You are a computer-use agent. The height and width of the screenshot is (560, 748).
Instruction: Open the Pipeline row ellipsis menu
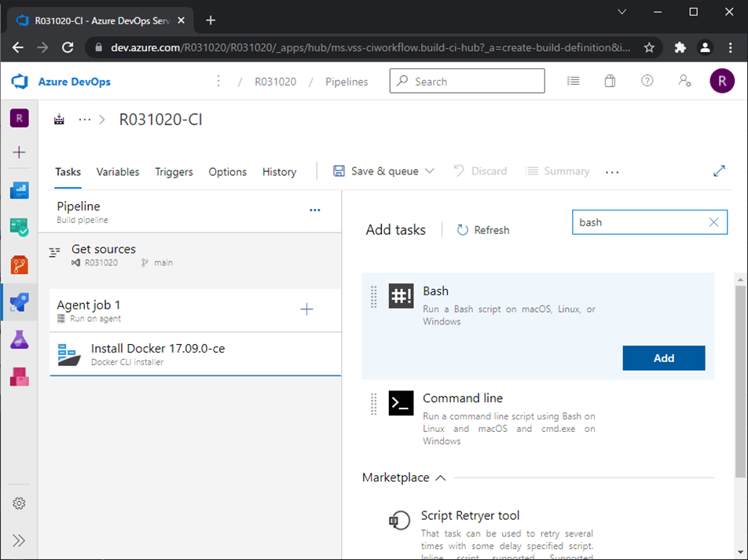coord(315,210)
